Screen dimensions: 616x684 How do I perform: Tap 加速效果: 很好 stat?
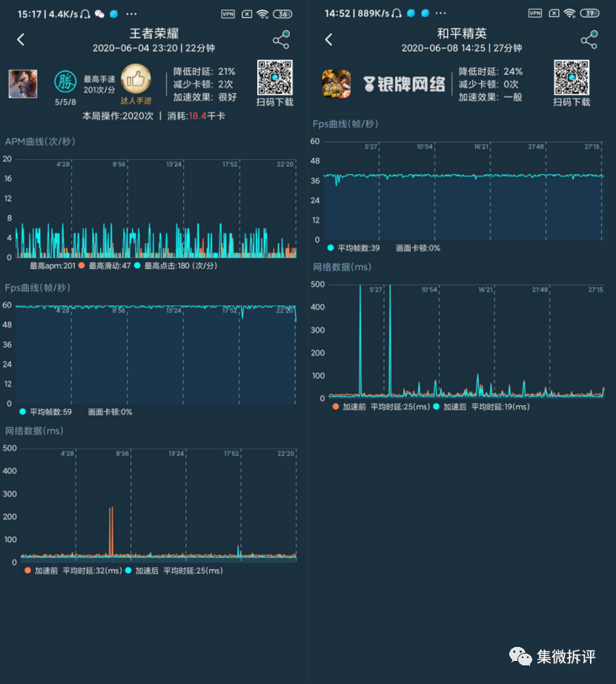point(205,97)
